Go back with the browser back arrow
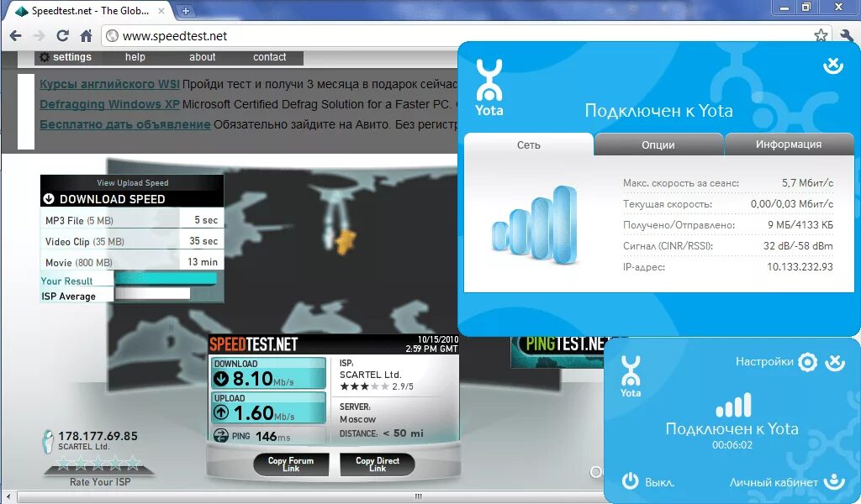Screen dimensions: 861x504 (x=15, y=35)
